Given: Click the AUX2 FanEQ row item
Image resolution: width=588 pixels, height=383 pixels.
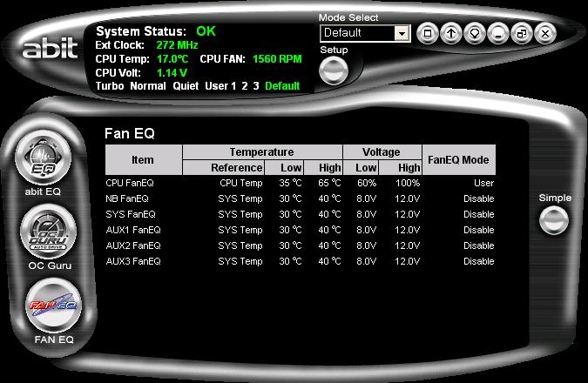Looking at the screenshot, I should coord(133,245).
